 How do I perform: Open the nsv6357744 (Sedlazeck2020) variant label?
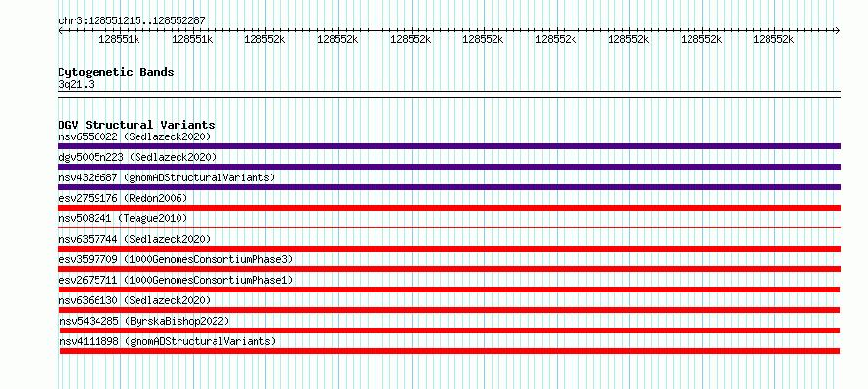pos(135,239)
